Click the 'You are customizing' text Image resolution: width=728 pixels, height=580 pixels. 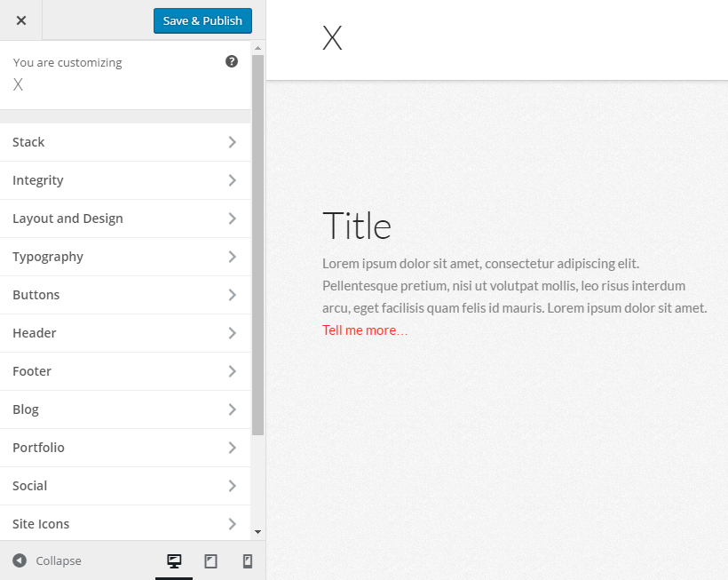67,63
